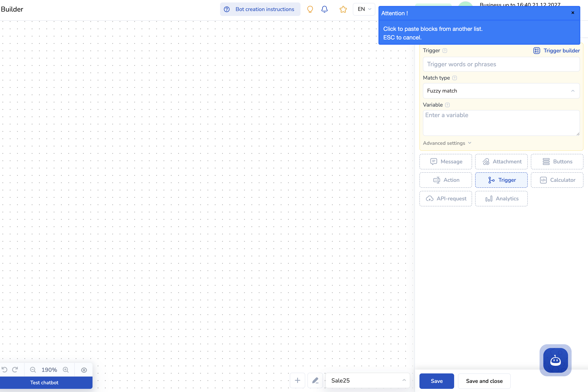Image resolution: width=588 pixels, height=392 pixels.
Task: Add a Message block
Action: (446, 161)
